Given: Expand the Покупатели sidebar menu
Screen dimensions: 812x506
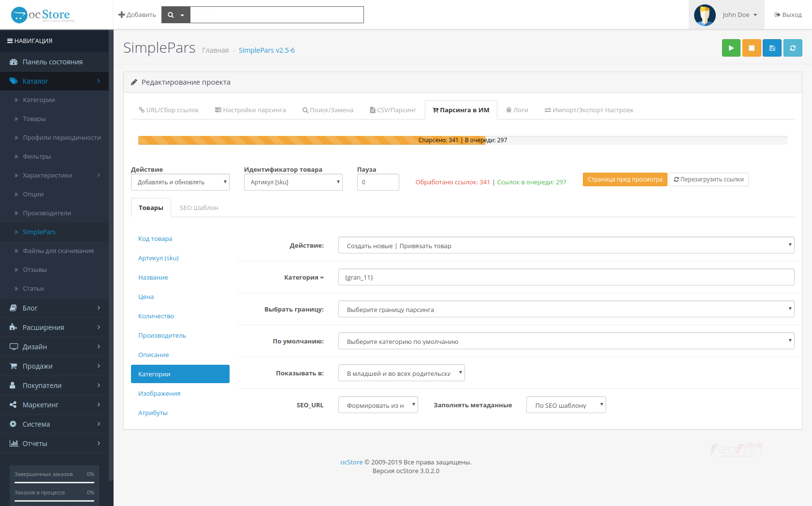Looking at the screenshot, I should (54, 386).
